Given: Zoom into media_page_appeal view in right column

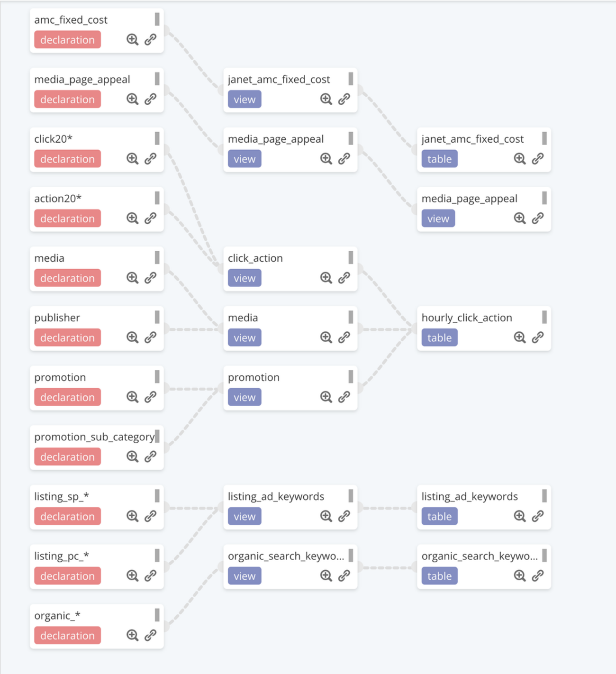Looking at the screenshot, I should coord(520,219).
